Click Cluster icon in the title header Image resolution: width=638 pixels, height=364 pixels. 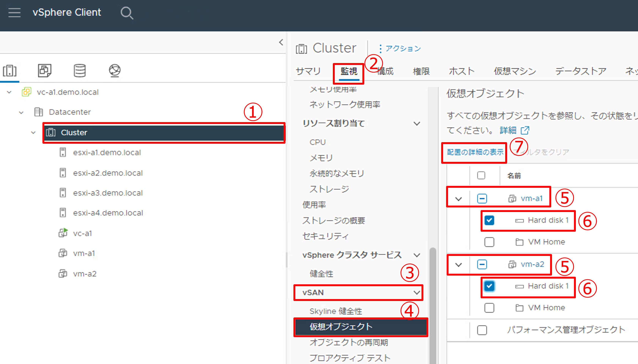click(x=301, y=49)
